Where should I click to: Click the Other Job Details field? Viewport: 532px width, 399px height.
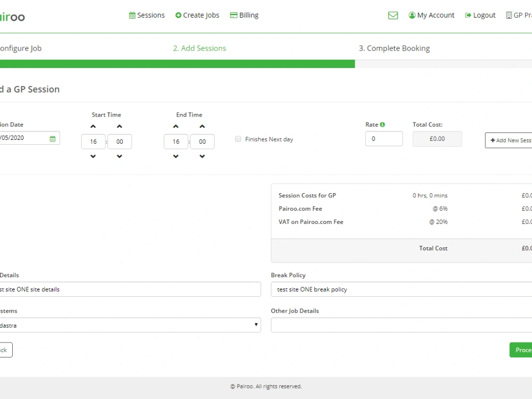coord(401,325)
